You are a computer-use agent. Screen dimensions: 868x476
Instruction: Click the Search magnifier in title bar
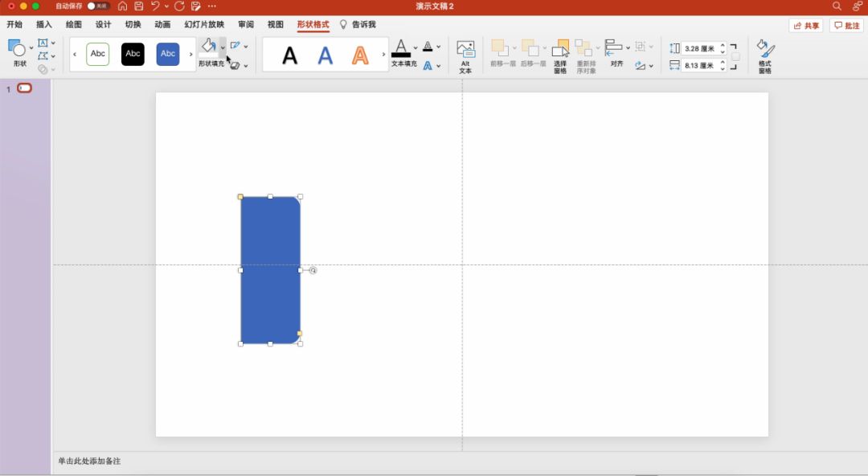837,6
